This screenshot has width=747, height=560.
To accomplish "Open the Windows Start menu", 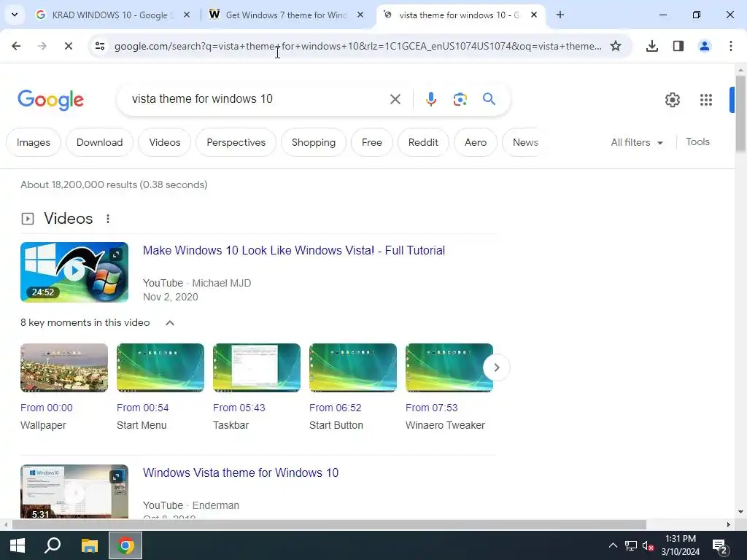I will click(18, 545).
